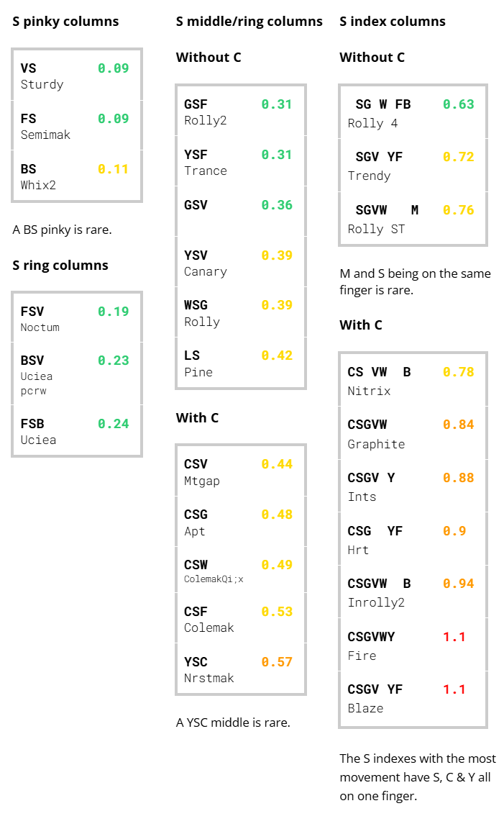Click the Semimak layout entry

click(x=45, y=135)
